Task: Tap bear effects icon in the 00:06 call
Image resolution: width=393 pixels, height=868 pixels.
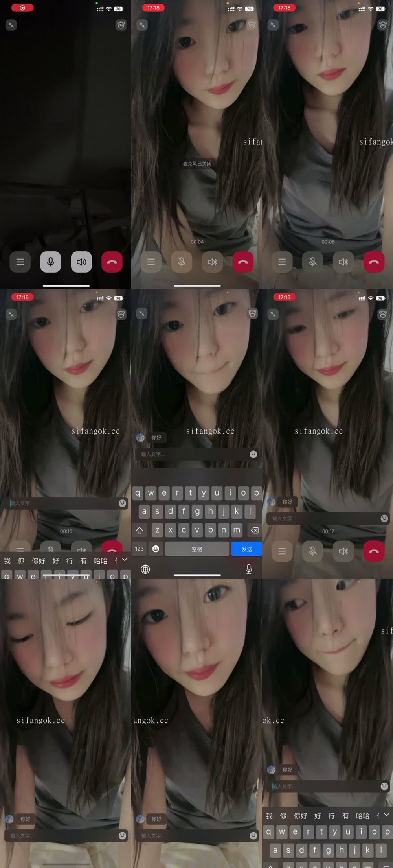Action: (383, 25)
